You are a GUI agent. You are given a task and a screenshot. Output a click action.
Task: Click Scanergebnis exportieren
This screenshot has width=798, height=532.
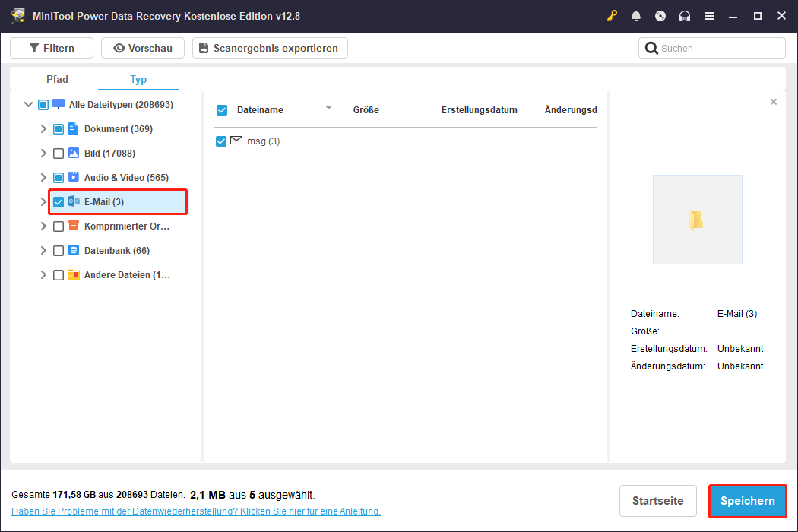[x=270, y=48]
